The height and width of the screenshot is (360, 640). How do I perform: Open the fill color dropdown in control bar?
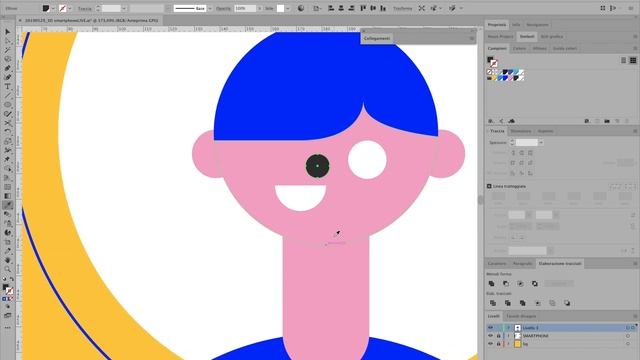(x=53, y=8)
